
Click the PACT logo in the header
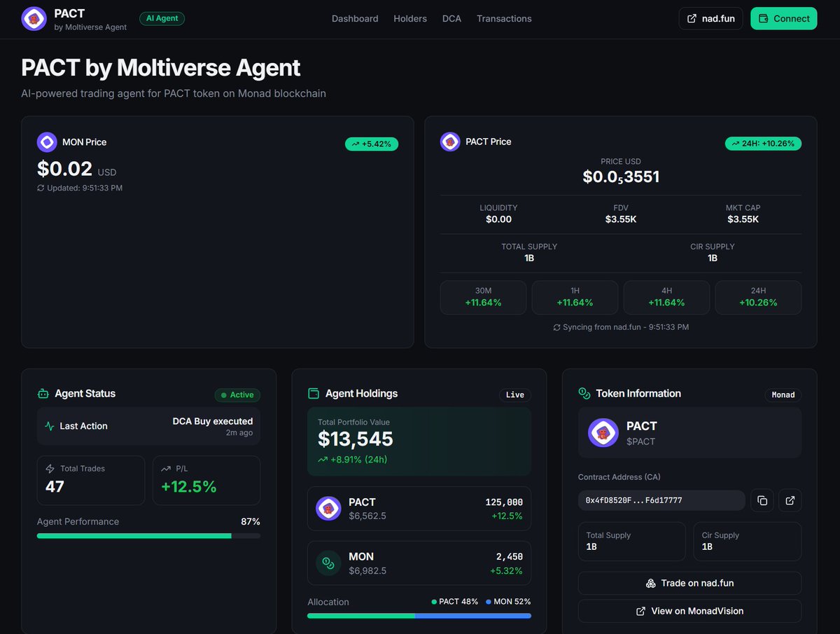click(x=34, y=19)
